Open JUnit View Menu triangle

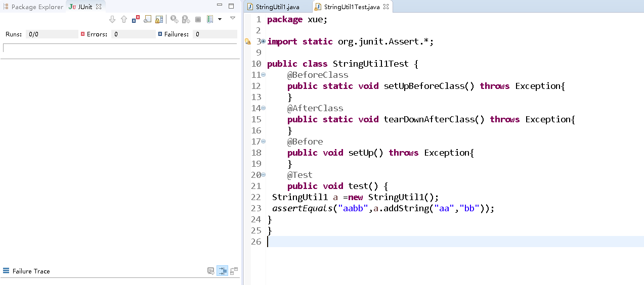(x=233, y=18)
